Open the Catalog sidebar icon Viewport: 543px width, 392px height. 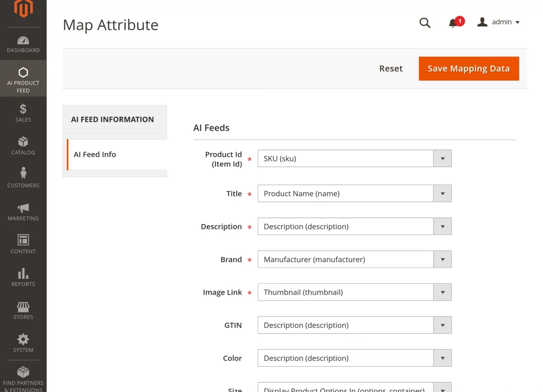click(x=23, y=142)
